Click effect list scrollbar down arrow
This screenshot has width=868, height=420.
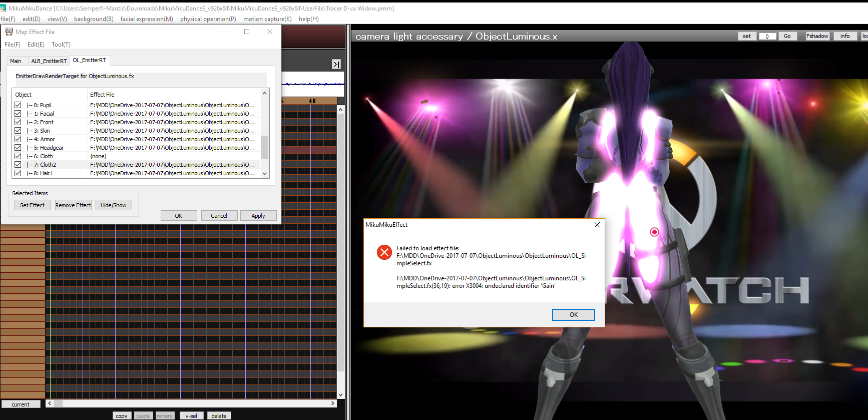click(x=265, y=174)
